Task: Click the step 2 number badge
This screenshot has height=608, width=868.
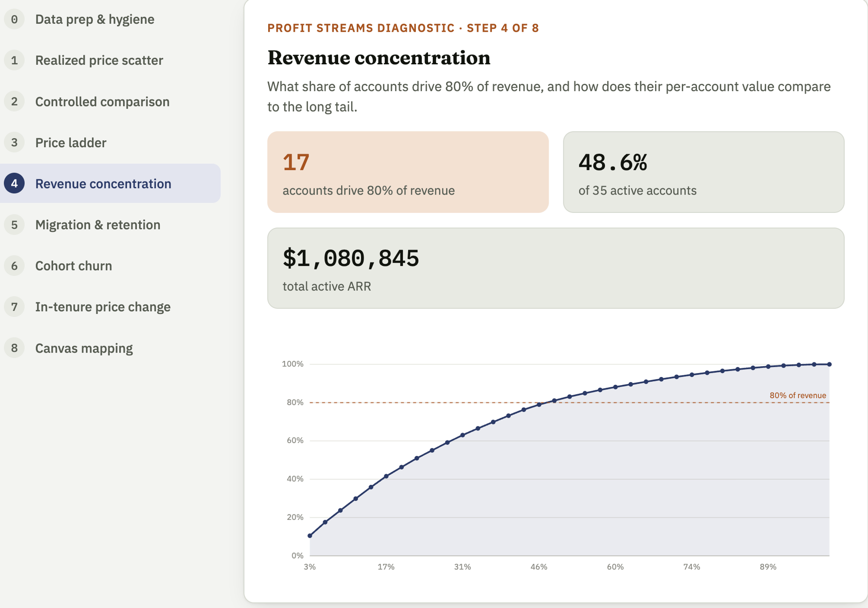Action: click(x=14, y=101)
